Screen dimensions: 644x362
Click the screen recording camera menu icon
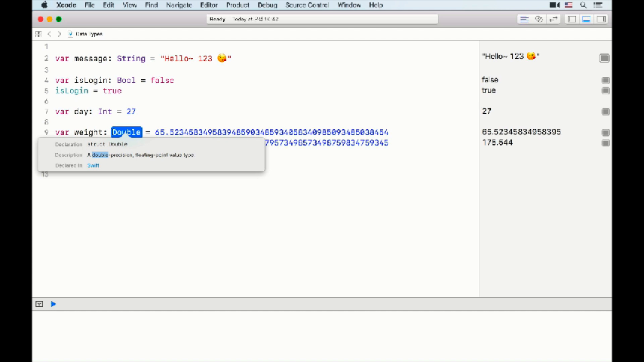coord(554,5)
